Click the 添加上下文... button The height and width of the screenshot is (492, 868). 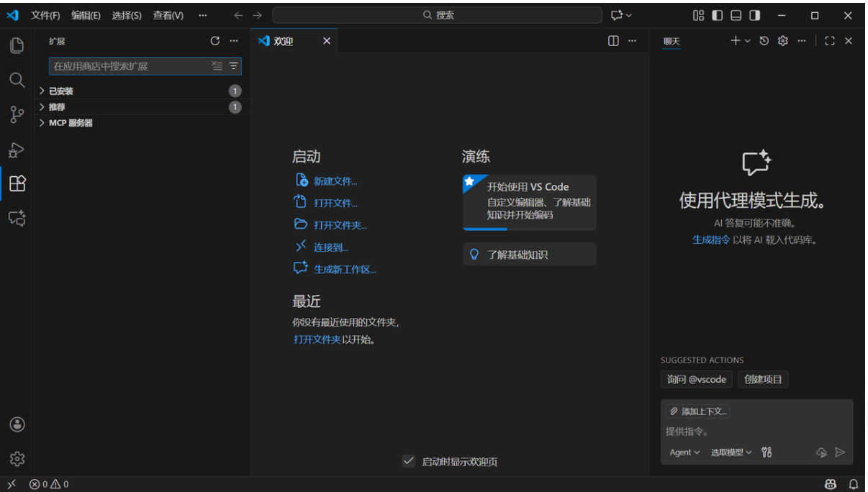698,411
